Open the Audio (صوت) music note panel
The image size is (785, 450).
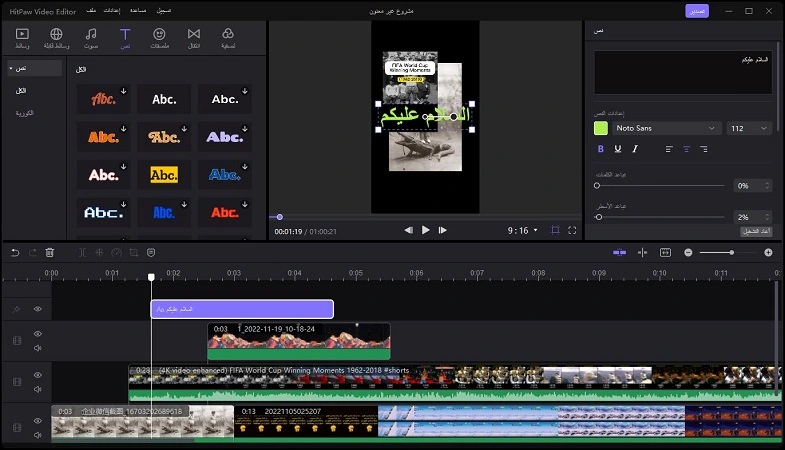[91, 38]
